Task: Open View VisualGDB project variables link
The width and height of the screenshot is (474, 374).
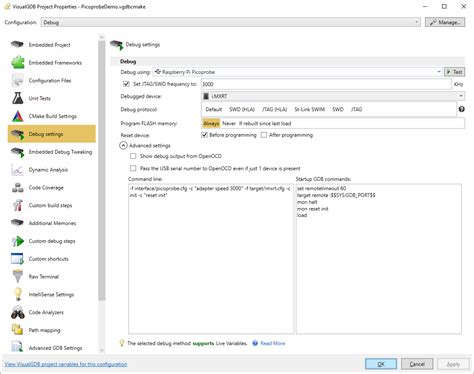Action: point(66,364)
